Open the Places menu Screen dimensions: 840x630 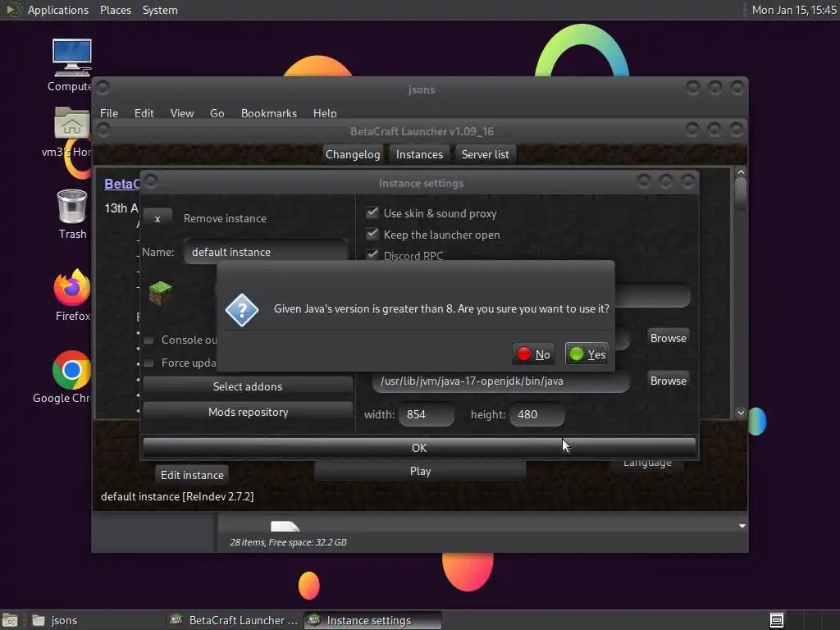pos(116,10)
